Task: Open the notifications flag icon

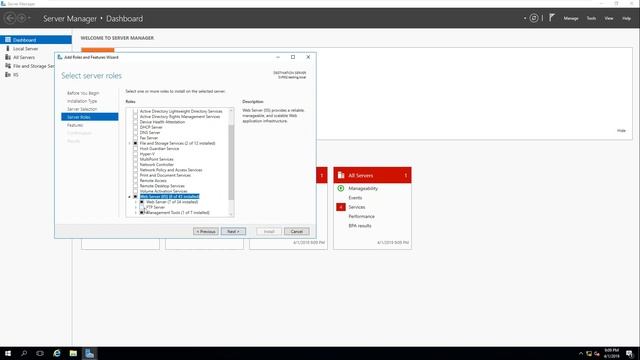Action: [552, 18]
